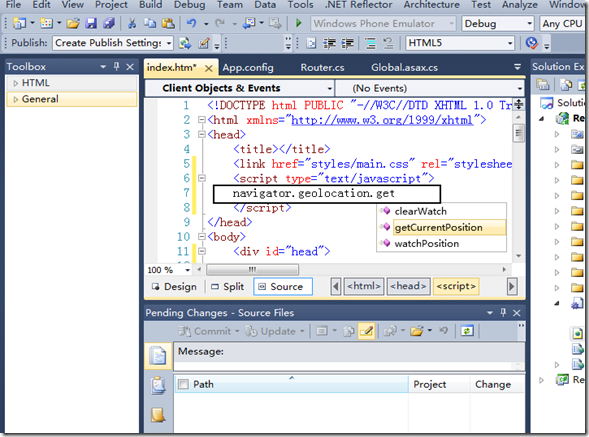Open the .NET Reflector menu
This screenshot has height=437, width=589.
(x=358, y=5)
